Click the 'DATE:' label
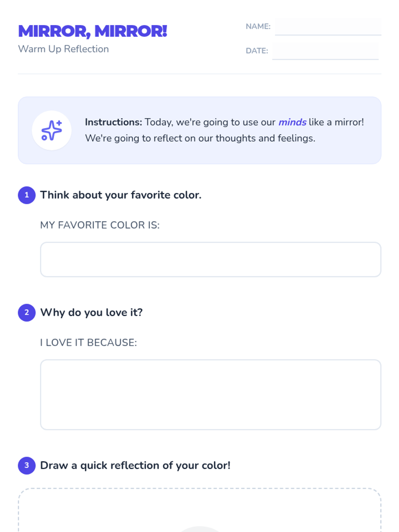399x532 pixels. (257, 51)
